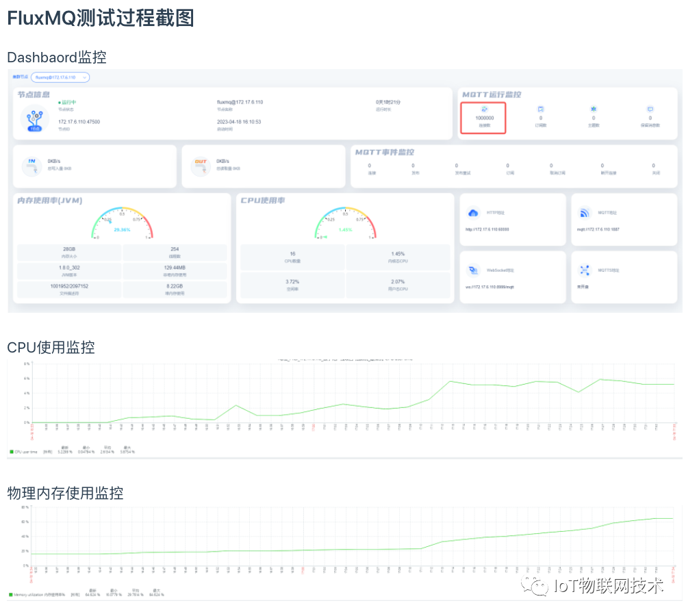686x616 pixels.
Task: Click the HTTP address cloud icon
Action: tap(473, 213)
